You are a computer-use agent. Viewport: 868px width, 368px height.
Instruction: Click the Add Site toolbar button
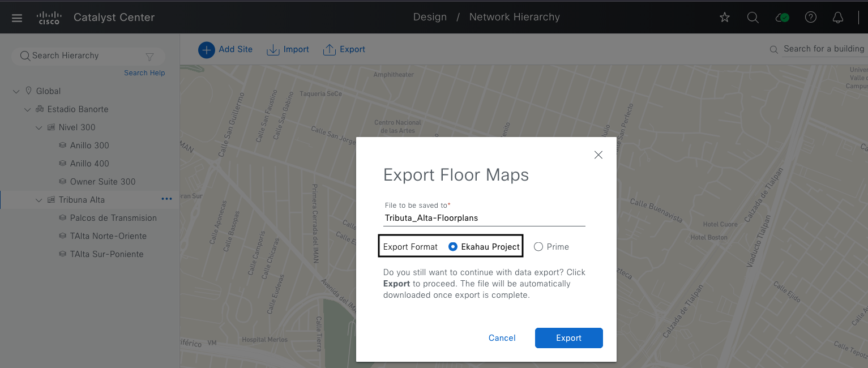(x=225, y=49)
